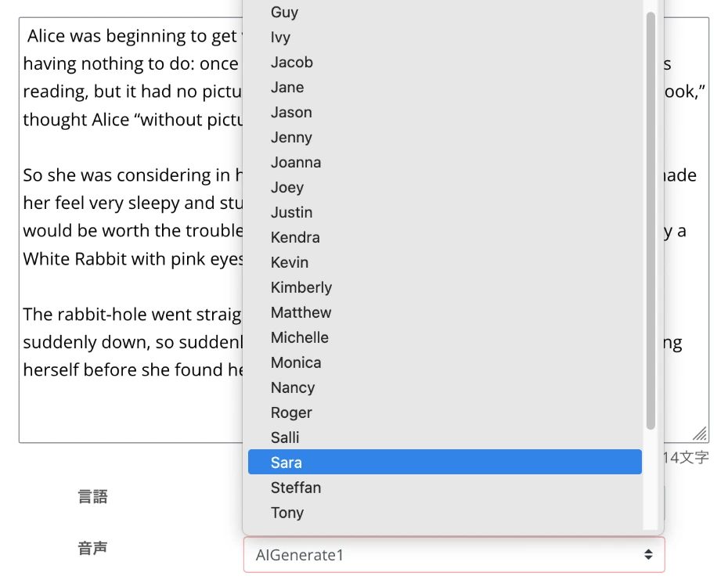728x587 pixels.
Task: Select Salli from the dropdown
Action: tap(445, 438)
